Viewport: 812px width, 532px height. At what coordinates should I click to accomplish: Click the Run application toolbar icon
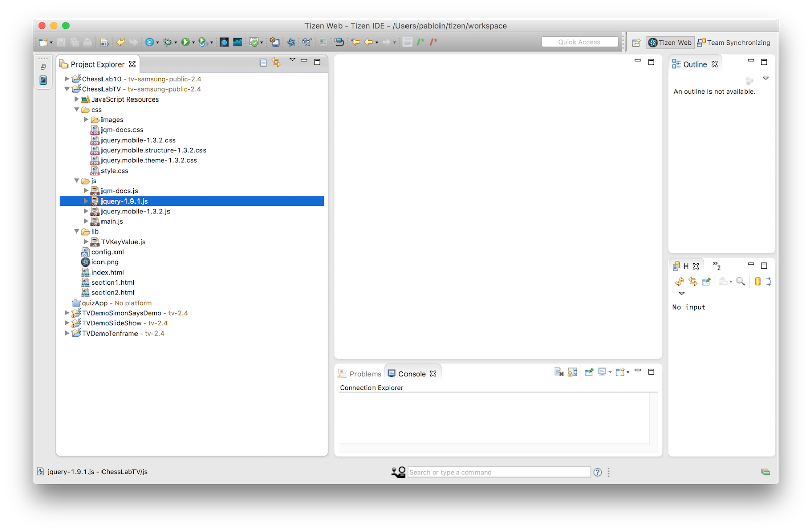[x=186, y=42]
